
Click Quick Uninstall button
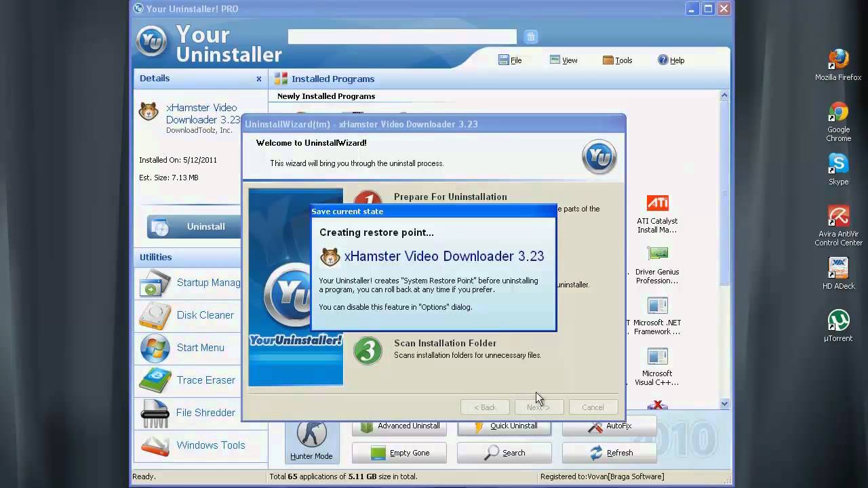tap(504, 426)
